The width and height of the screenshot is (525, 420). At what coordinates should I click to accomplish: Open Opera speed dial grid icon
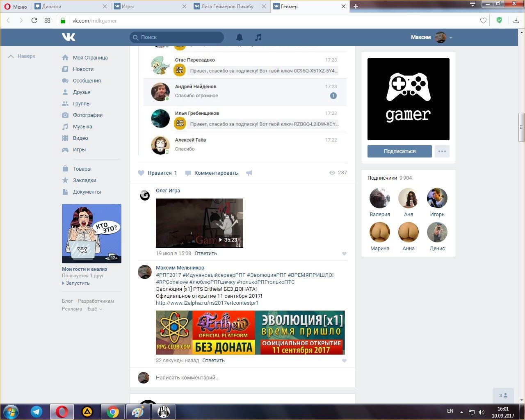click(x=47, y=21)
